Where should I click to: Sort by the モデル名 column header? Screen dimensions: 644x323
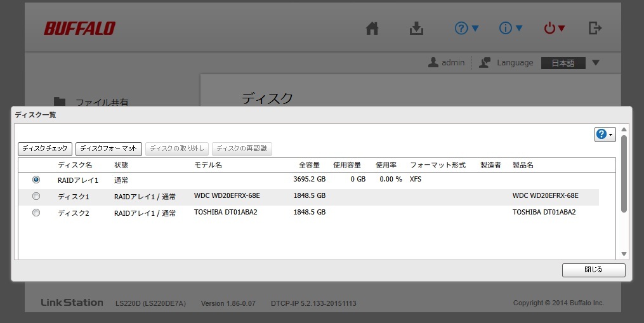point(208,165)
